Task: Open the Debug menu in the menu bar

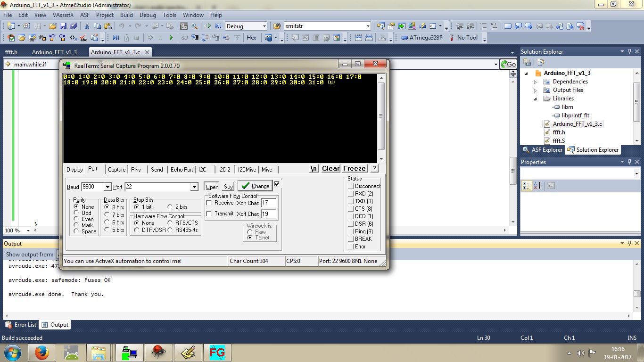Action: coord(148,15)
